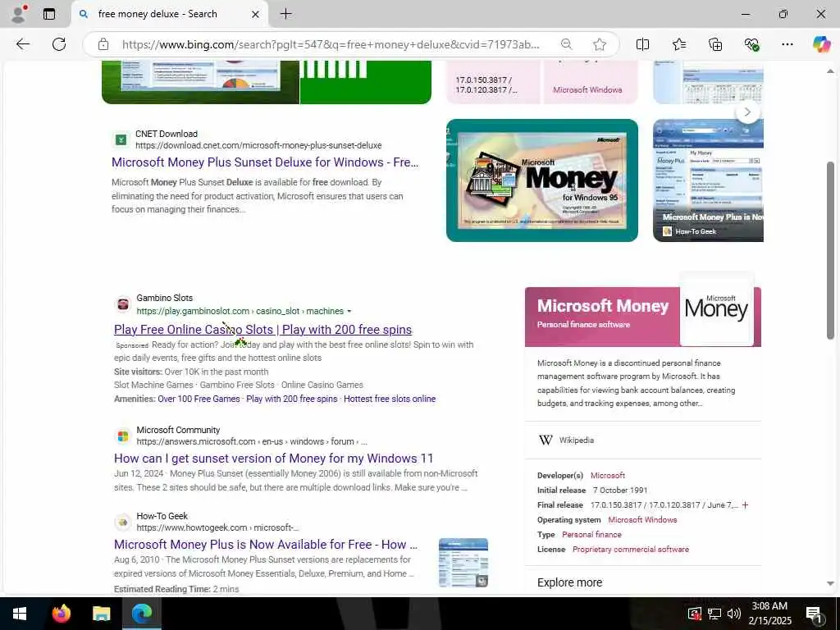Open Hottest free slots online link

390,399
